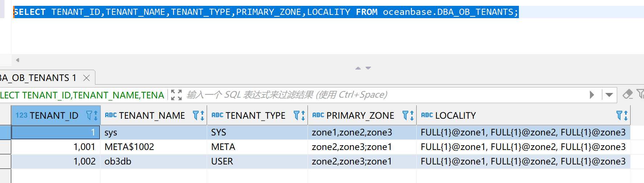This screenshot has width=644, height=183.
Task: Click the eraser icon to clear filter
Action: point(627,94)
